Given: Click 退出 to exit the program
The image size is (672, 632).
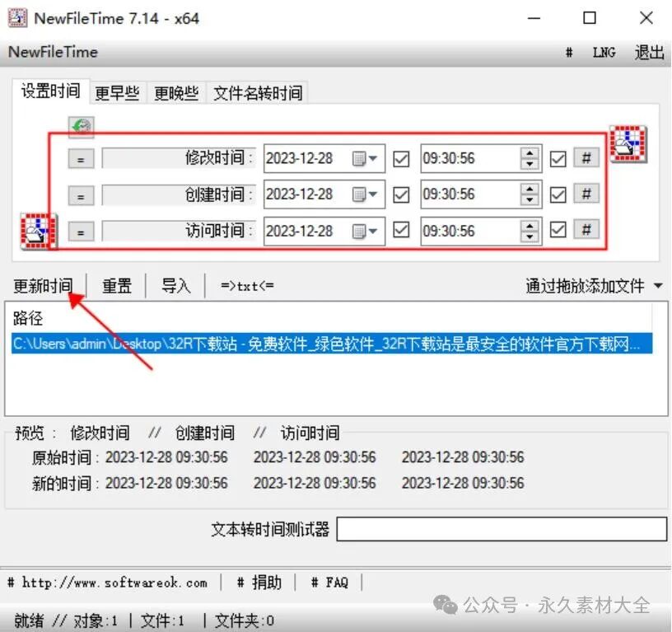Looking at the screenshot, I should tap(650, 52).
